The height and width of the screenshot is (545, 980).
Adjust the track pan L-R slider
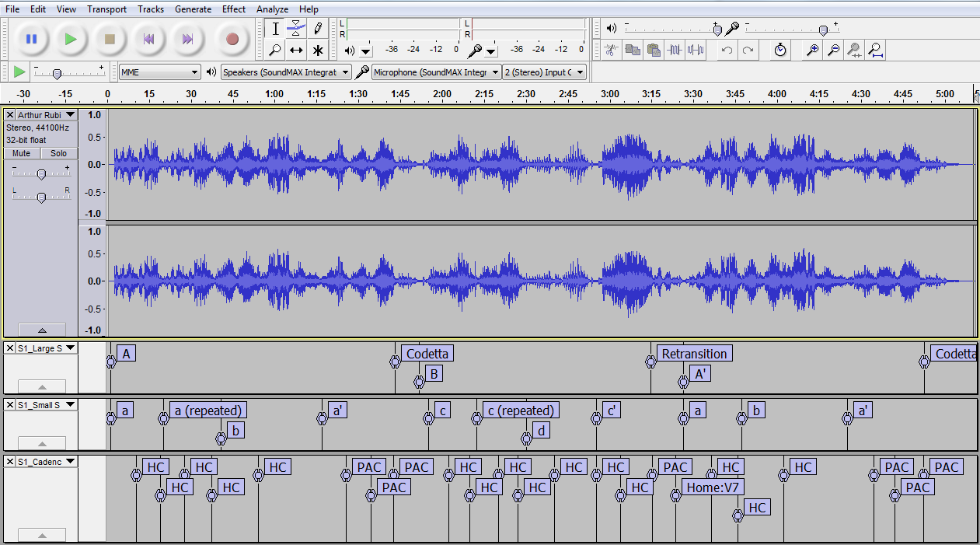(x=41, y=197)
